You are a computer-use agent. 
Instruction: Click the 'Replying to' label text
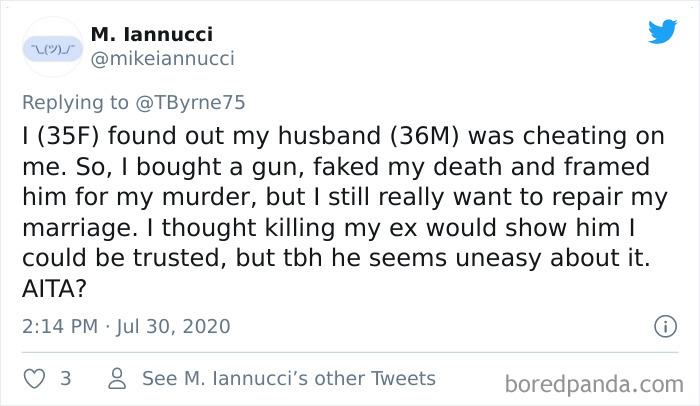(x=74, y=102)
